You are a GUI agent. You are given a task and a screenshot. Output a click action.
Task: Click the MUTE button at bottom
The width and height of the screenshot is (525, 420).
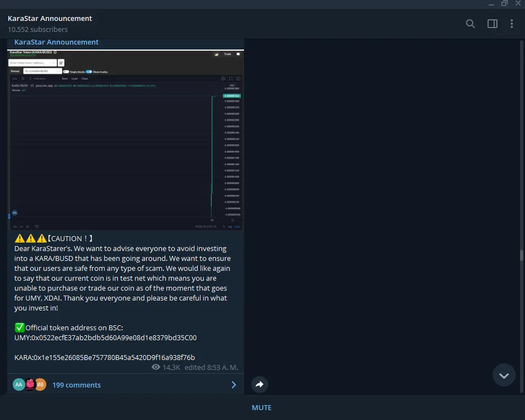(262, 408)
